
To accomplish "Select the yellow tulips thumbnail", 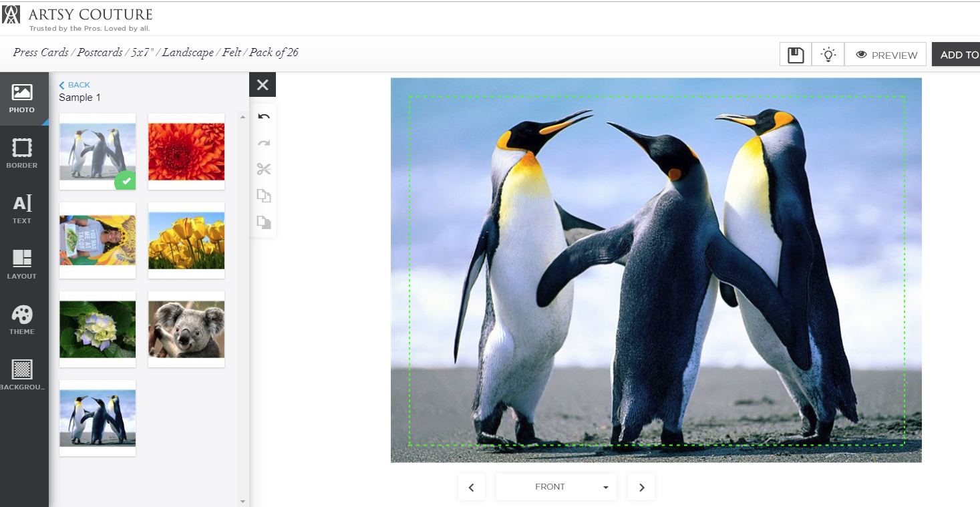I will click(186, 240).
